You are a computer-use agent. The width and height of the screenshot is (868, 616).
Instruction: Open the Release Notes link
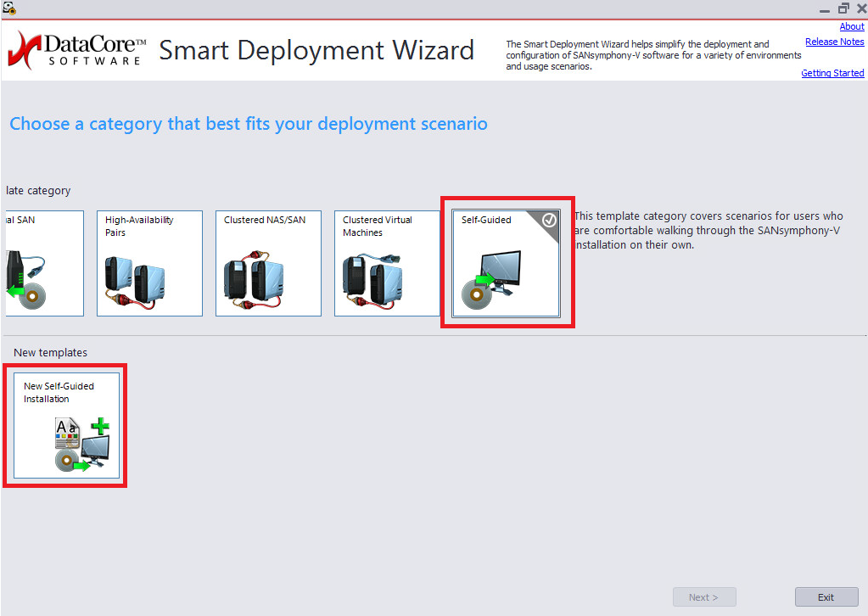tap(834, 41)
